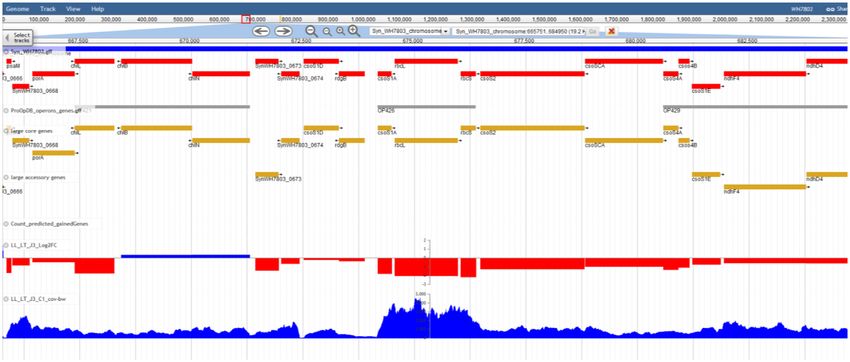Select the red chlL gene feature
This screenshot has height=362, width=850.
tap(94, 61)
